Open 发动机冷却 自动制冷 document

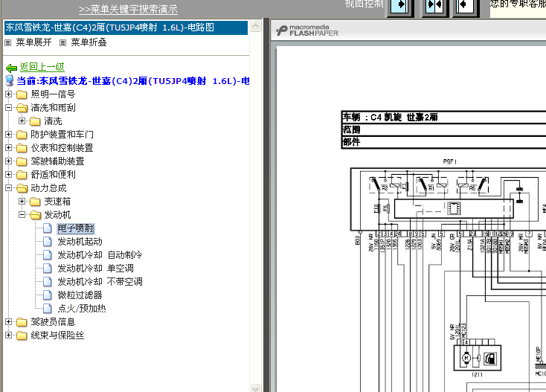[100, 255]
